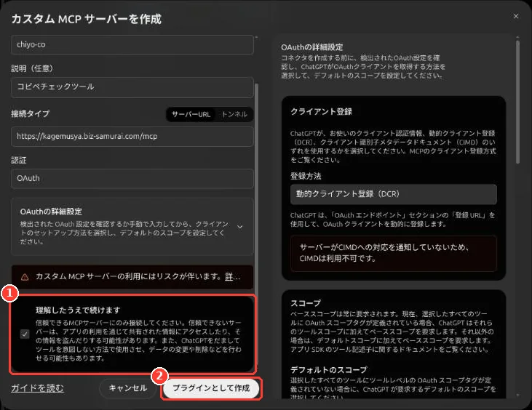Click the キャンセル button
This screenshot has width=532, height=410.
(128, 388)
